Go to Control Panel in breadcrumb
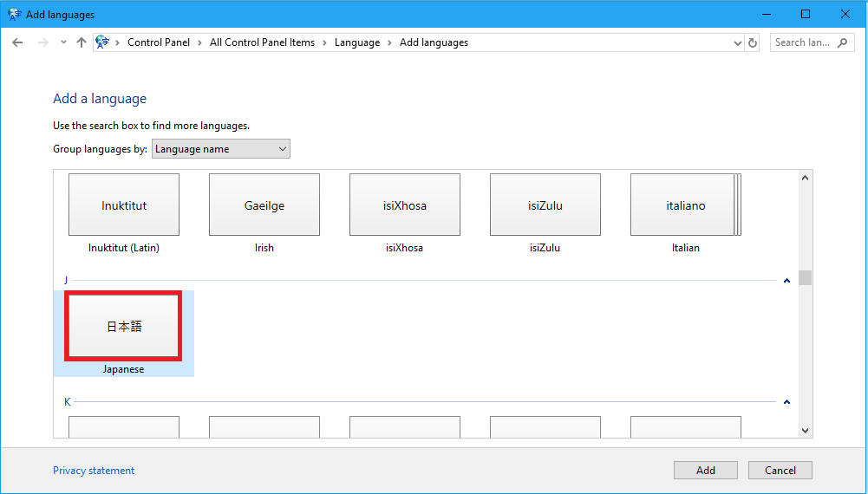Screen dimensions: 868x494 tap(159, 42)
